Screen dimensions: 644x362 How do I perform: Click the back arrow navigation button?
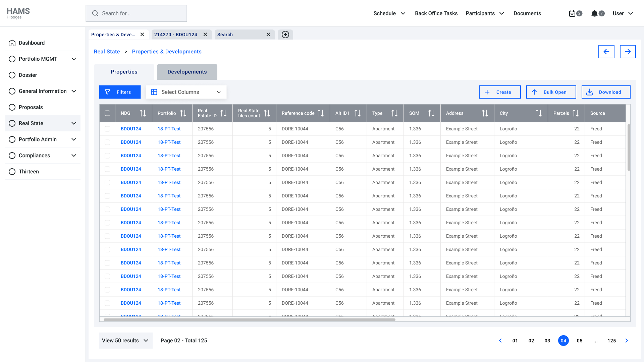point(606,52)
